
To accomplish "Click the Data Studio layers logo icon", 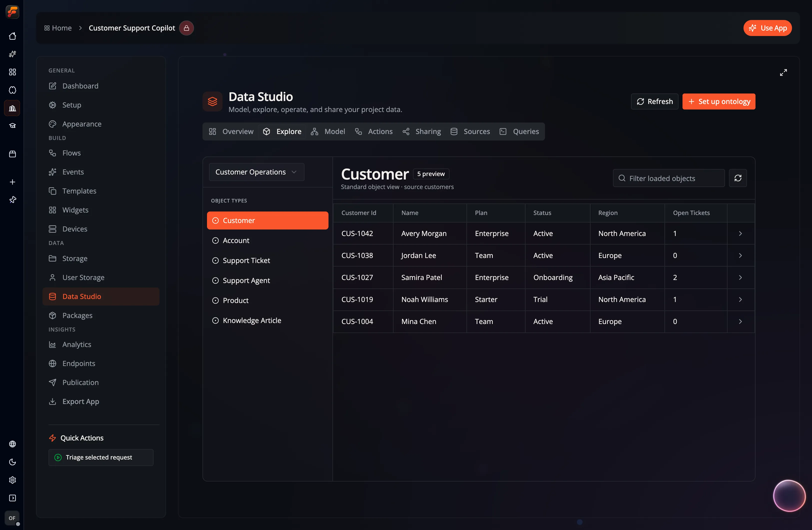I will 212,101.
